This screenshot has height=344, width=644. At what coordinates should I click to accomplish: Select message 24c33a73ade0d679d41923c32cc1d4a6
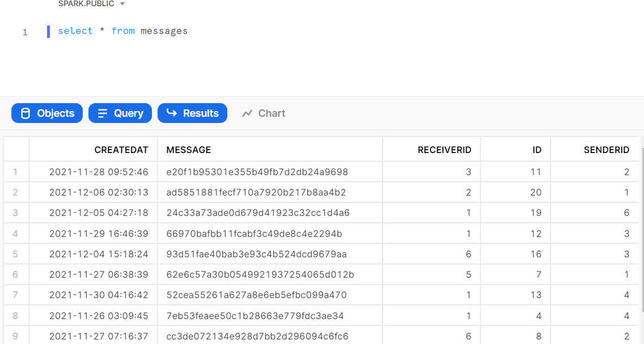click(x=270, y=213)
